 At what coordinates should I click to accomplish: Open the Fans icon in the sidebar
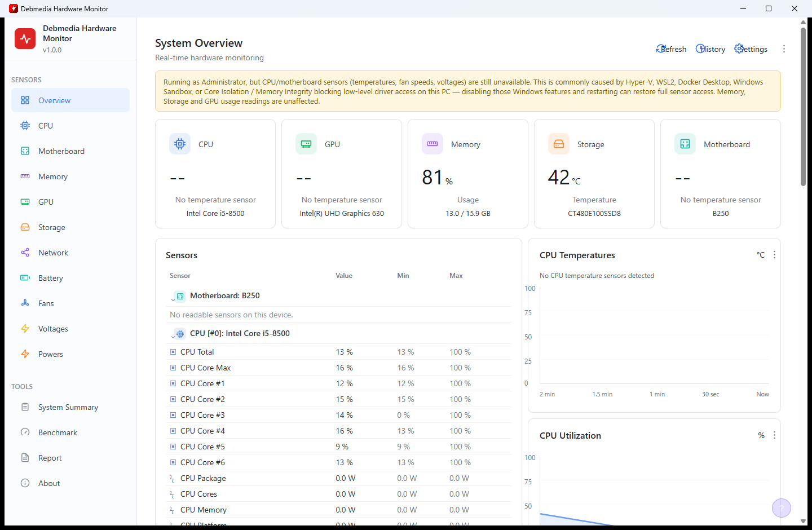[25, 303]
